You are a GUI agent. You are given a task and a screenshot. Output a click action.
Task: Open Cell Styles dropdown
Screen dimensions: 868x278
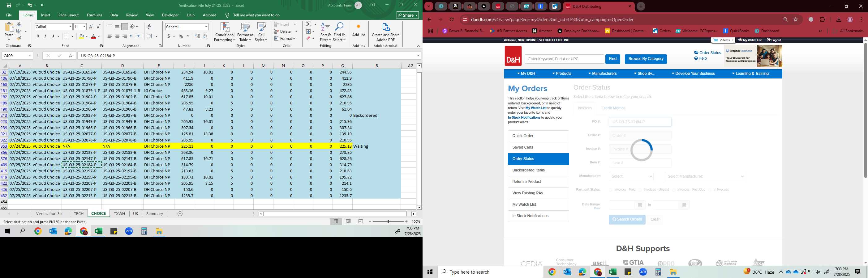pos(261,32)
